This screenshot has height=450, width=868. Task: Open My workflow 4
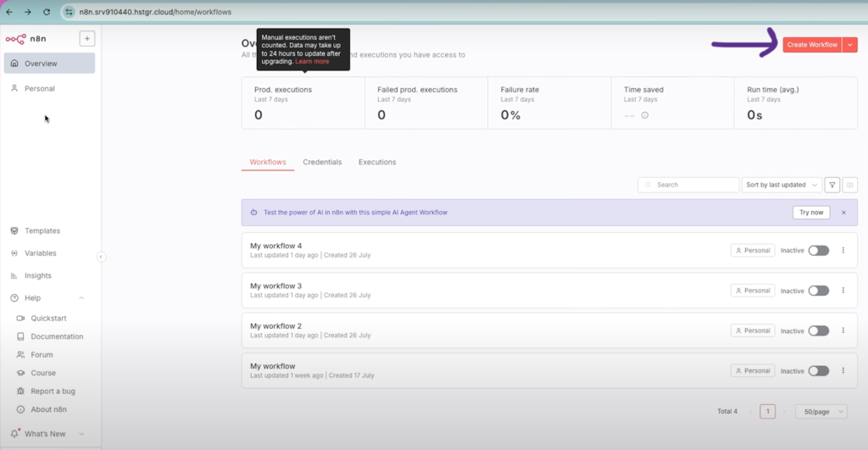click(x=275, y=246)
